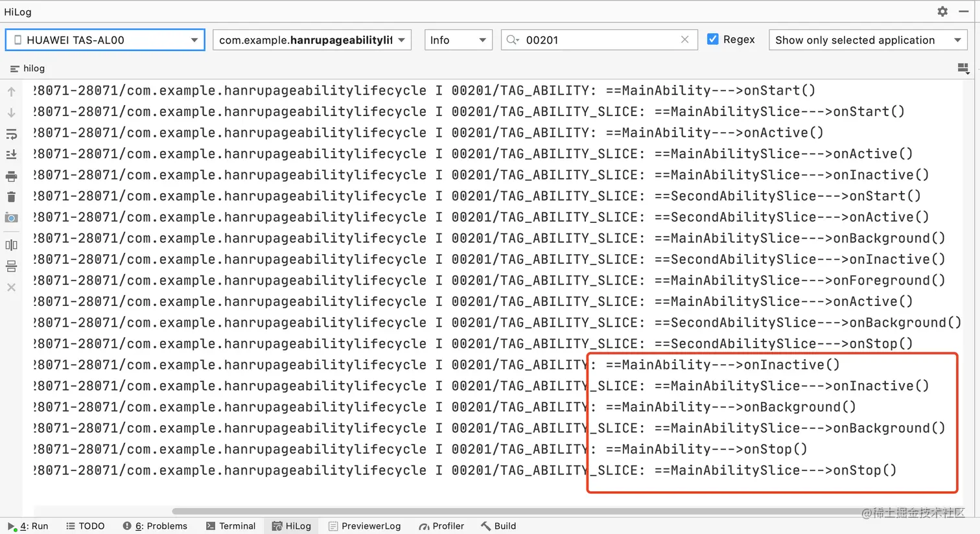Select the hilog tab
Screen dimensions: 980x534
click(x=28, y=69)
